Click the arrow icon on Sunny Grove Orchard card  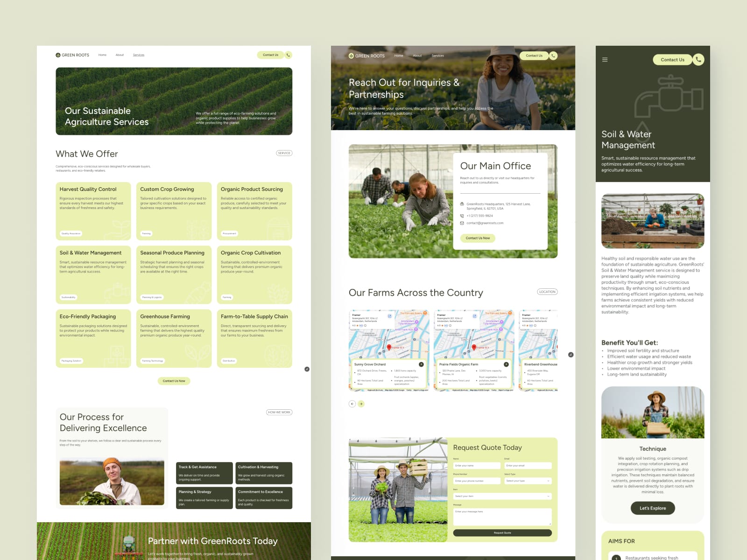click(421, 364)
